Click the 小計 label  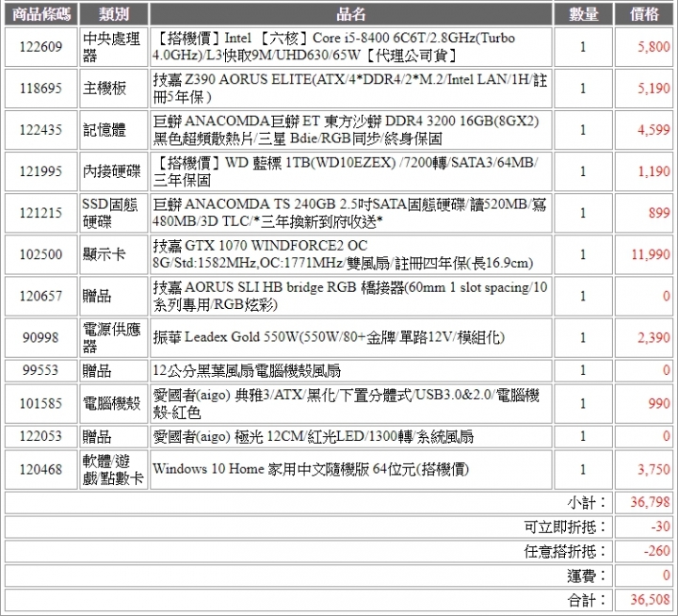pos(587,503)
